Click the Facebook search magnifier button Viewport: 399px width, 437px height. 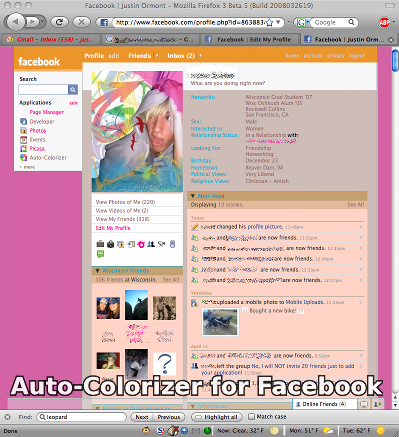click(x=73, y=89)
